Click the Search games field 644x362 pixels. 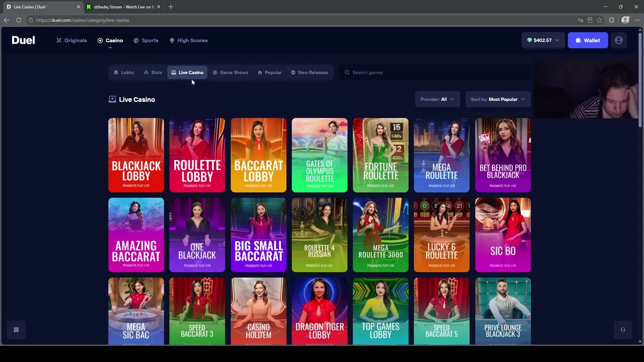(435, 72)
